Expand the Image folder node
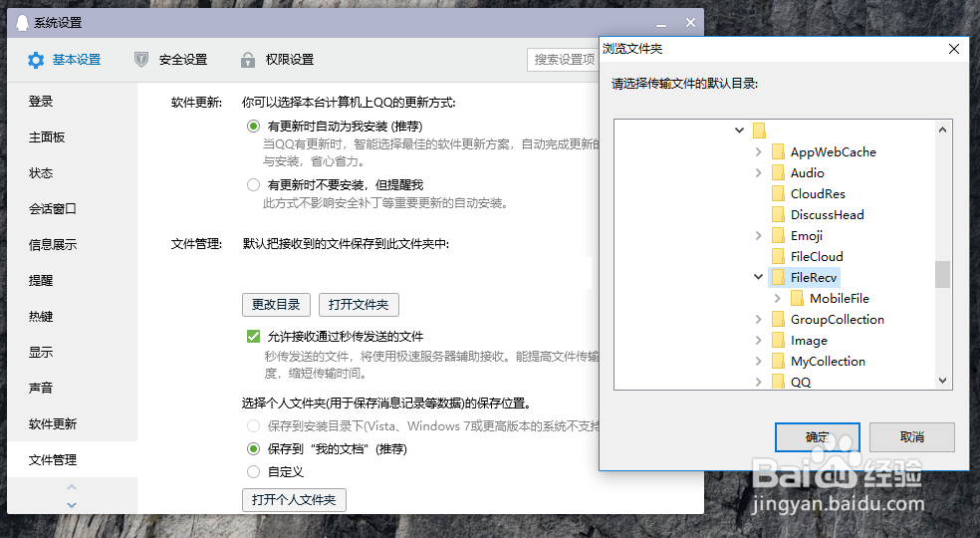The width and height of the screenshot is (980, 538). tap(758, 341)
